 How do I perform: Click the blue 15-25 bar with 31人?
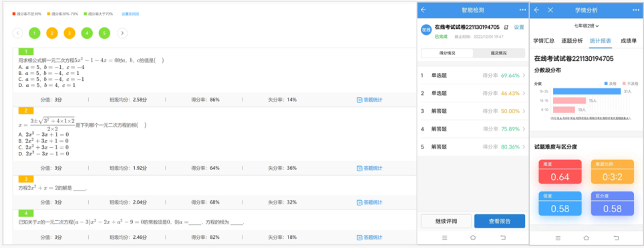(587, 91)
